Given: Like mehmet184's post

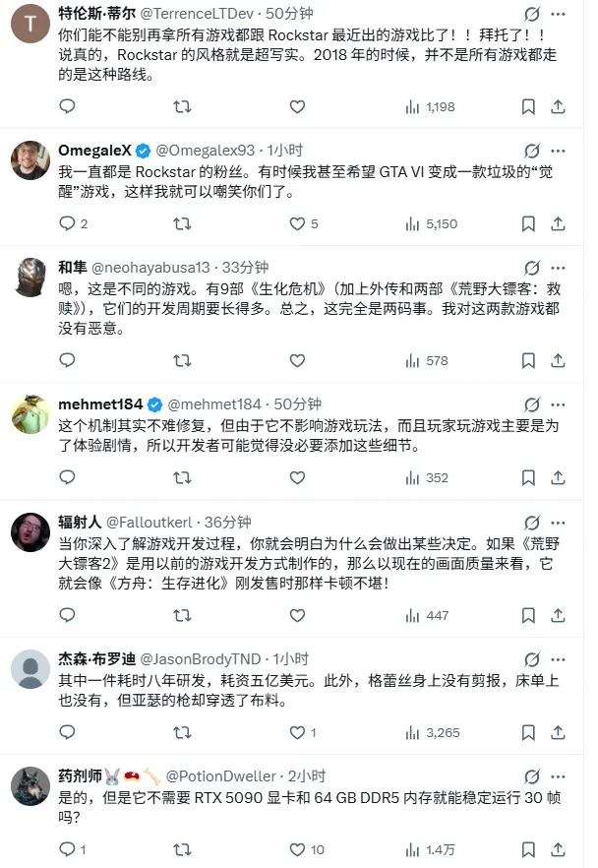Looking at the screenshot, I should click(x=295, y=478).
